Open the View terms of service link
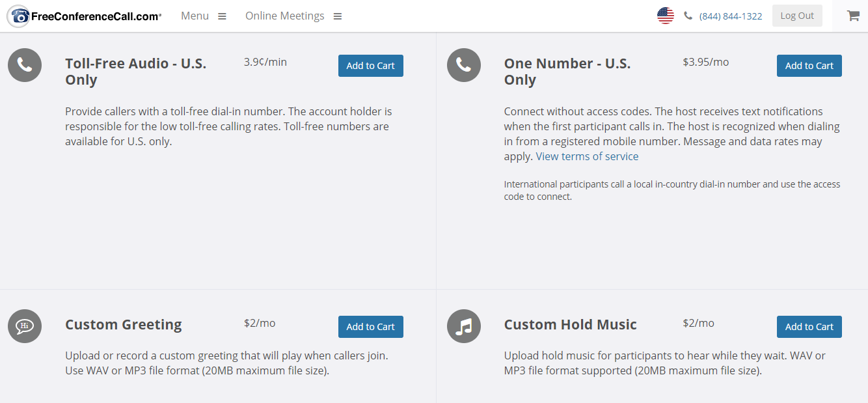 click(587, 156)
